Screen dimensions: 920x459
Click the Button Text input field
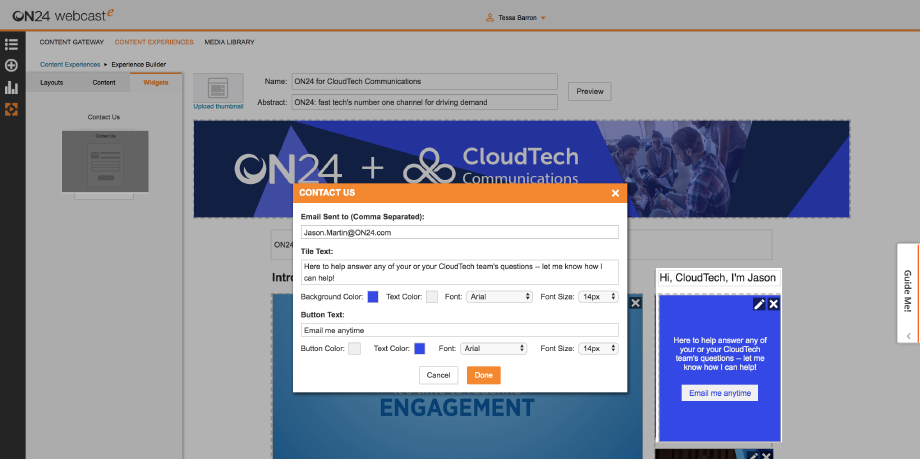tap(459, 330)
